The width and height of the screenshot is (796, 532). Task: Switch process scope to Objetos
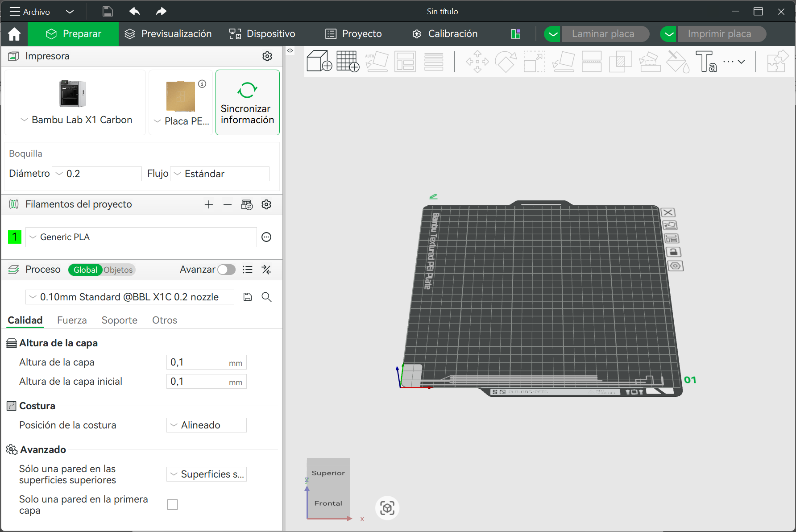pos(118,270)
